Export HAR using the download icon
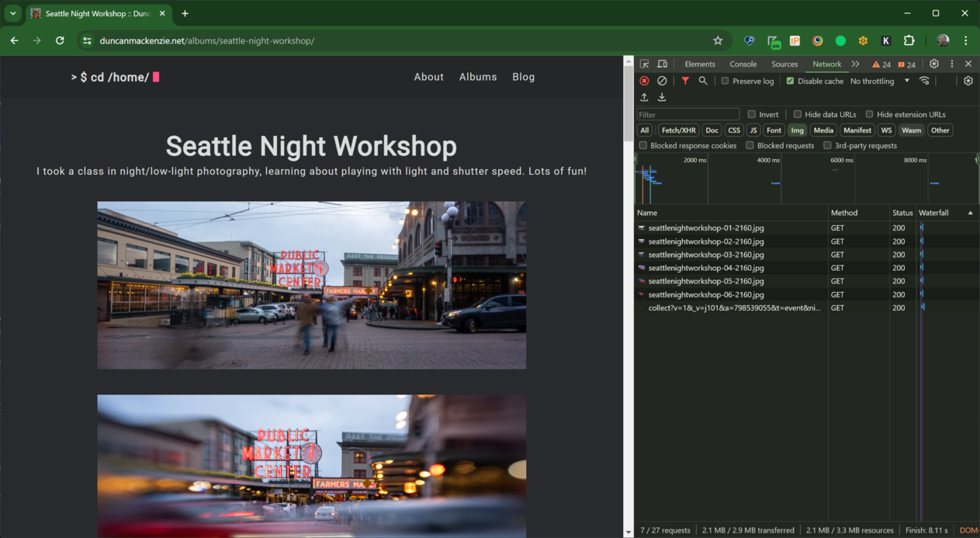This screenshot has width=980, height=538. click(662, 97)
